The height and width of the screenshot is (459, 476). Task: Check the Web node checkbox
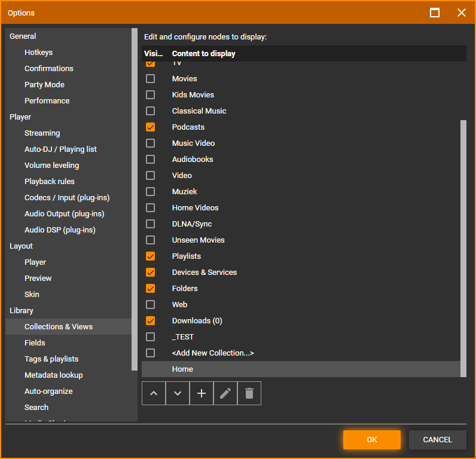click(x=150, y=305)
